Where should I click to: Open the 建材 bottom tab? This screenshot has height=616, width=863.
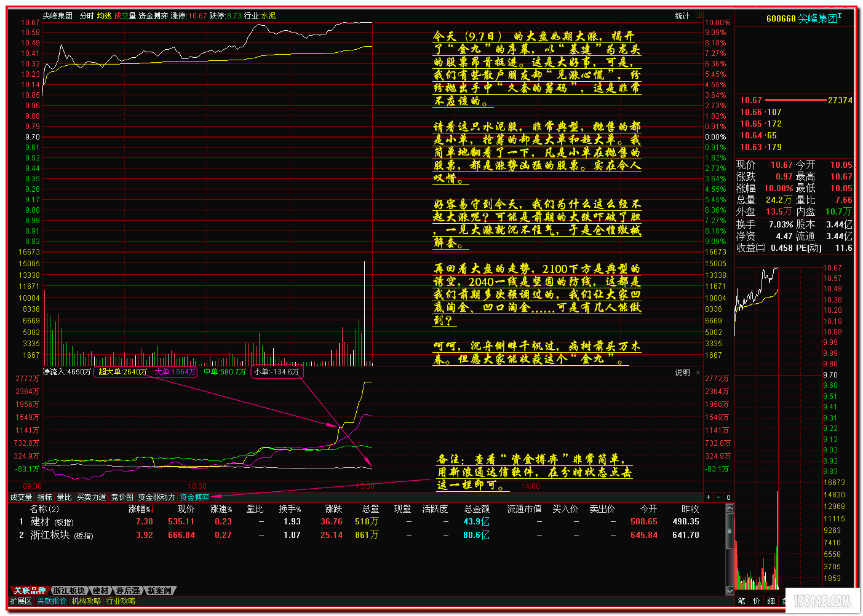click(x=100, y=591)
